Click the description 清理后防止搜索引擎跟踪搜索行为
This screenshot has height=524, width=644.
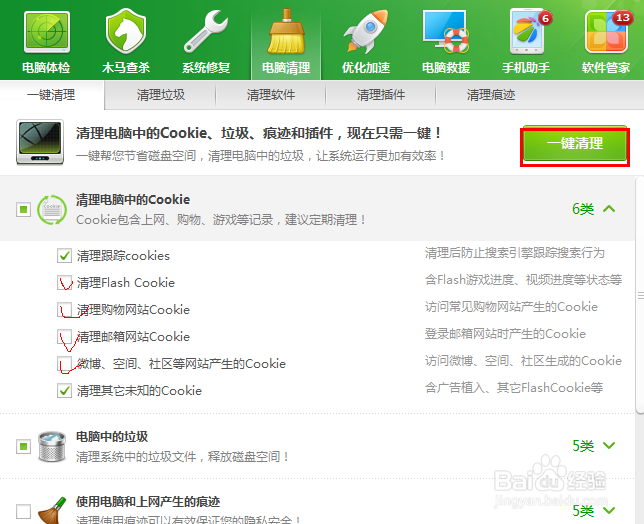click(515, 253)
